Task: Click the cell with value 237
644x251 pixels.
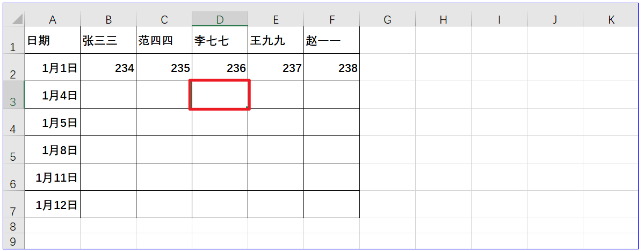Action: click(276, 67)
